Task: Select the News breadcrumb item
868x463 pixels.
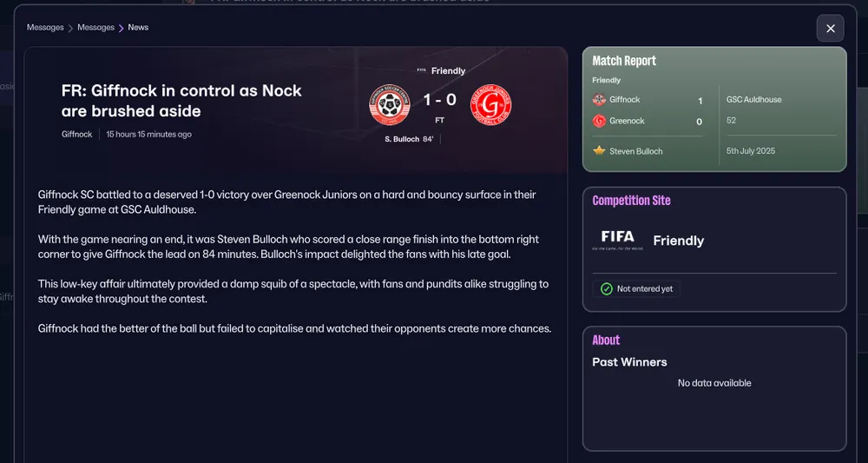Action: pos(138,28)
